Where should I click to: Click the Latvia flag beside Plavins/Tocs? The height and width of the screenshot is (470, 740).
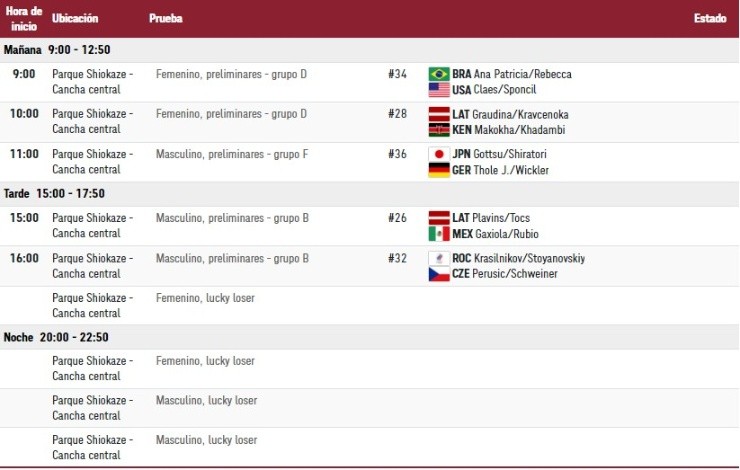[439, 218]
